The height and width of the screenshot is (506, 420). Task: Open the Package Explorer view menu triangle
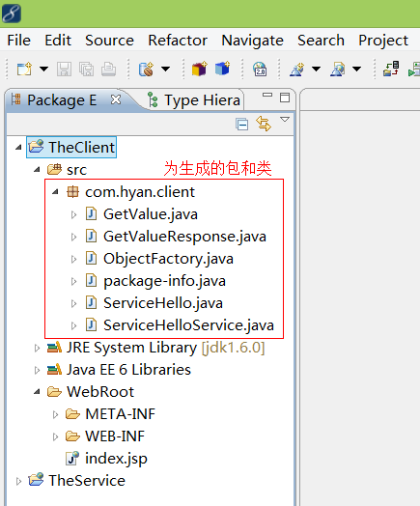click(x=285, y=120)
